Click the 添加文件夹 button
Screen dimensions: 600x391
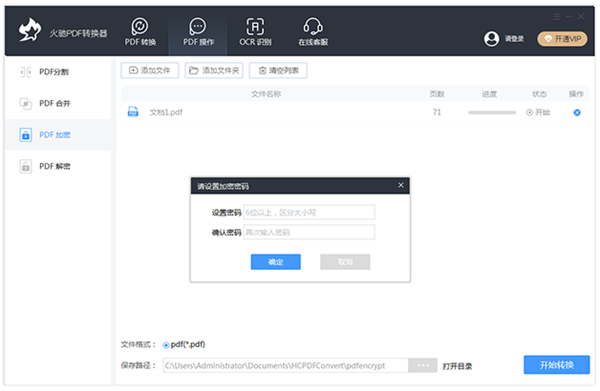click(214, 70)
